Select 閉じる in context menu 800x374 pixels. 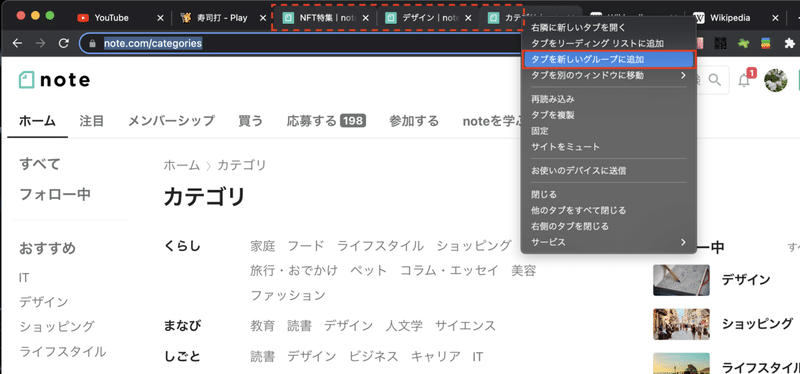[609, 194]
